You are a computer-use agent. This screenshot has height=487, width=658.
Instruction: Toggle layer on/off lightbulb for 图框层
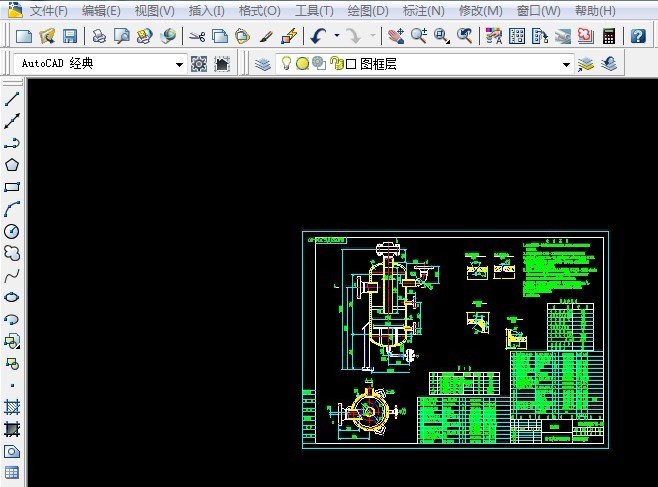(286, 63)
